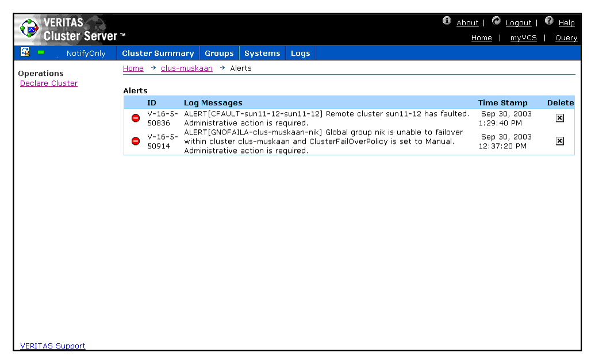Delete the sun11-12 faulted cluster alert

[x=560, y=118]
